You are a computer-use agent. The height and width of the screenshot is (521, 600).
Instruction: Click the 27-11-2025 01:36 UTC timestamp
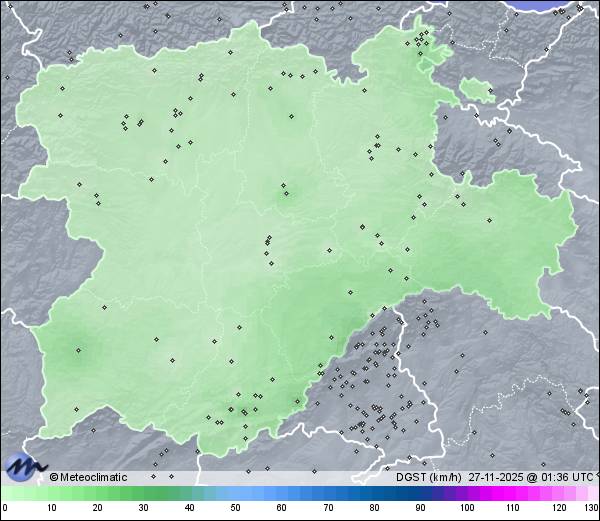(530, 477)
